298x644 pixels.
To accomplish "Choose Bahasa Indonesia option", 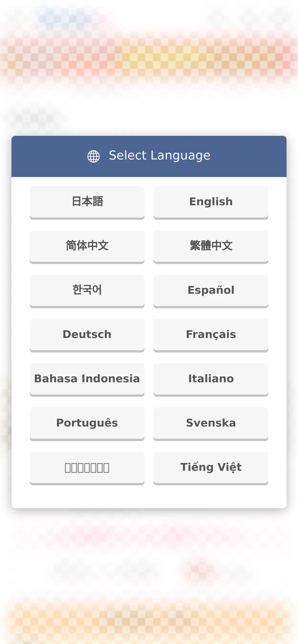I will pos(87,380).
